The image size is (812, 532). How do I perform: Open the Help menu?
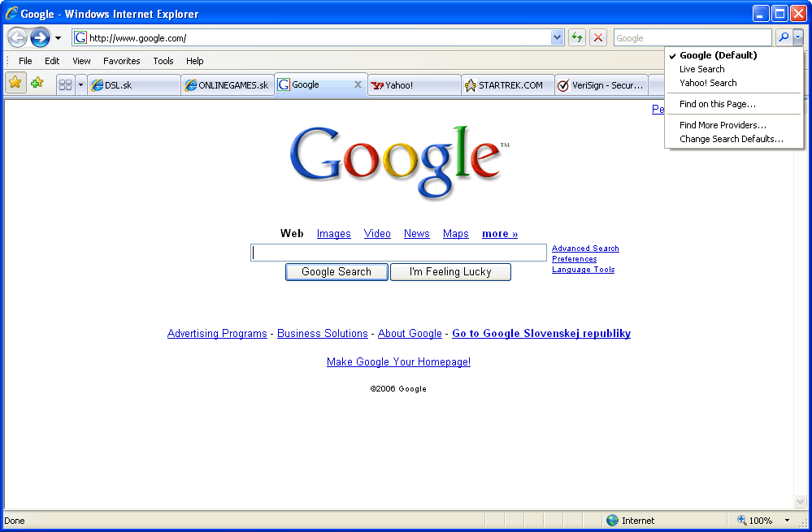click(x=195, y=61)
